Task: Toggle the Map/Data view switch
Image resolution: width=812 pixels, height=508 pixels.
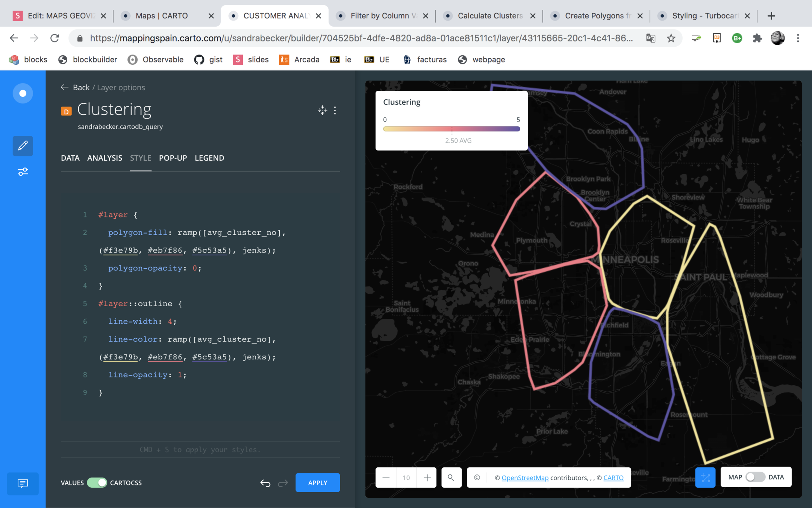Action: pyautogui.click(x=755, y=477)
